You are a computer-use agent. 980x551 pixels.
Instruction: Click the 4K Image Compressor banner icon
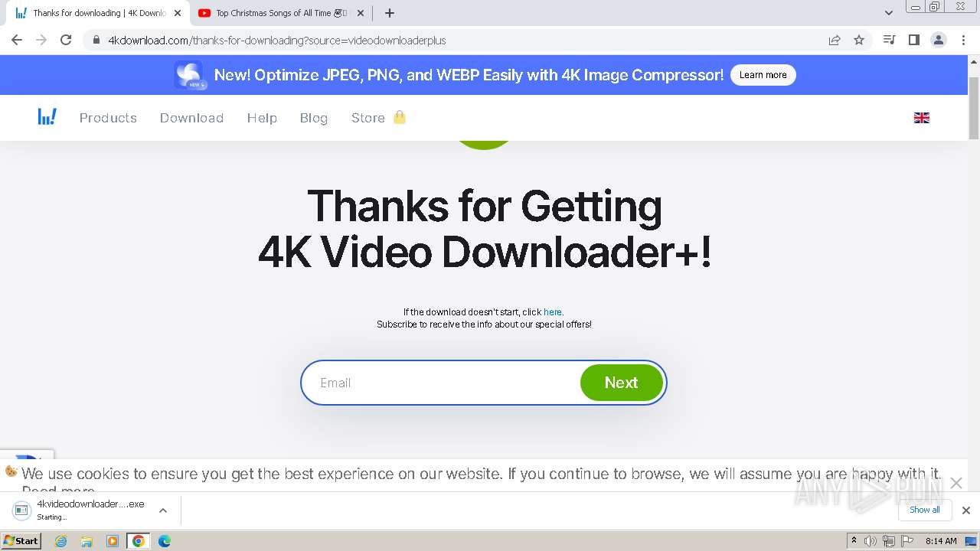coord(189,75)
